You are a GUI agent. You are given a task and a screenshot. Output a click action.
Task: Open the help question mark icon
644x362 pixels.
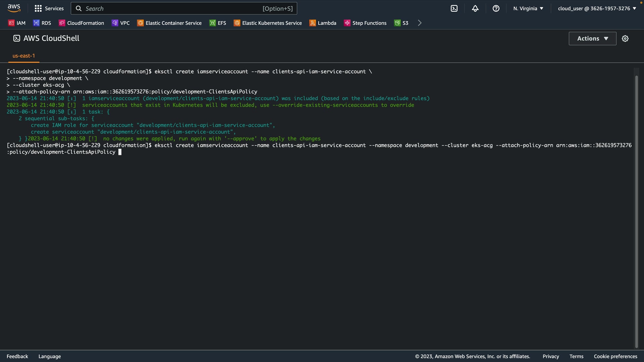pos(496,8)
